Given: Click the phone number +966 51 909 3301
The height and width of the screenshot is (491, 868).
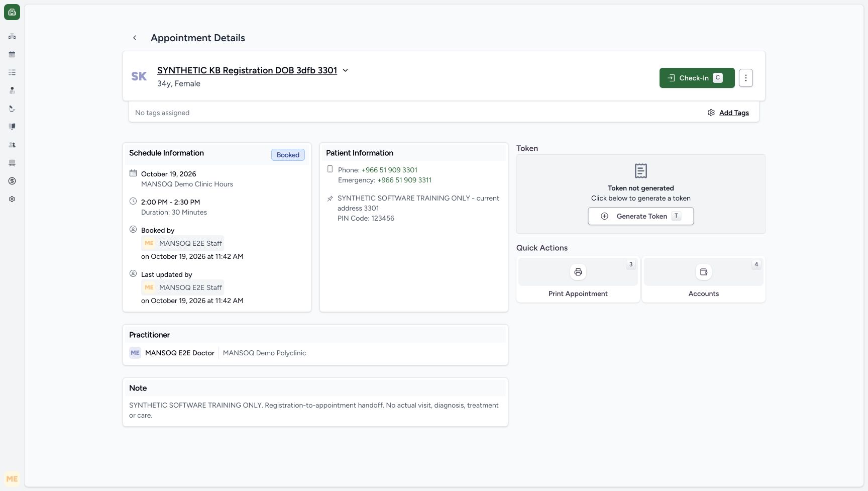Looking at the screenshot, I should point(389,170).
